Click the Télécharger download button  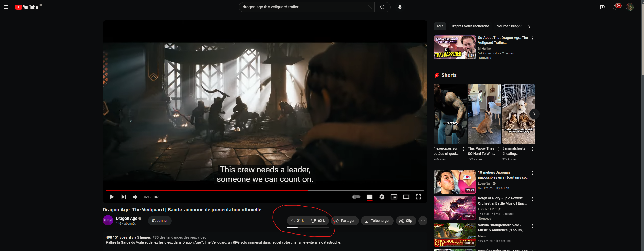[x=377, y=221]
